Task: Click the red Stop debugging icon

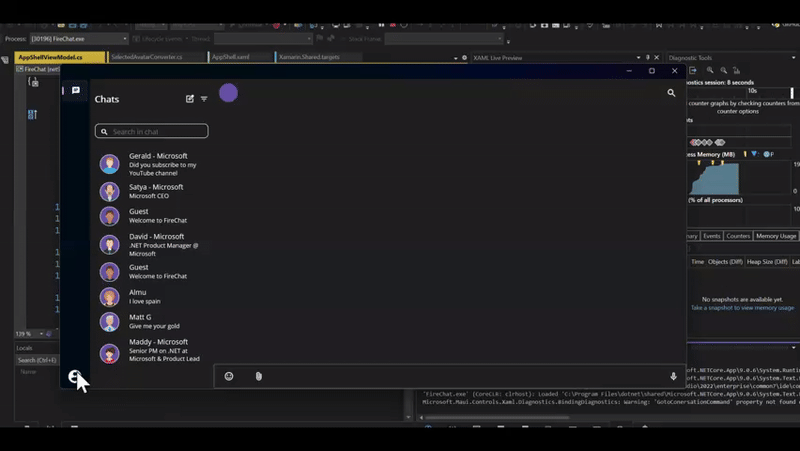Action: click(x=393, y=24)
